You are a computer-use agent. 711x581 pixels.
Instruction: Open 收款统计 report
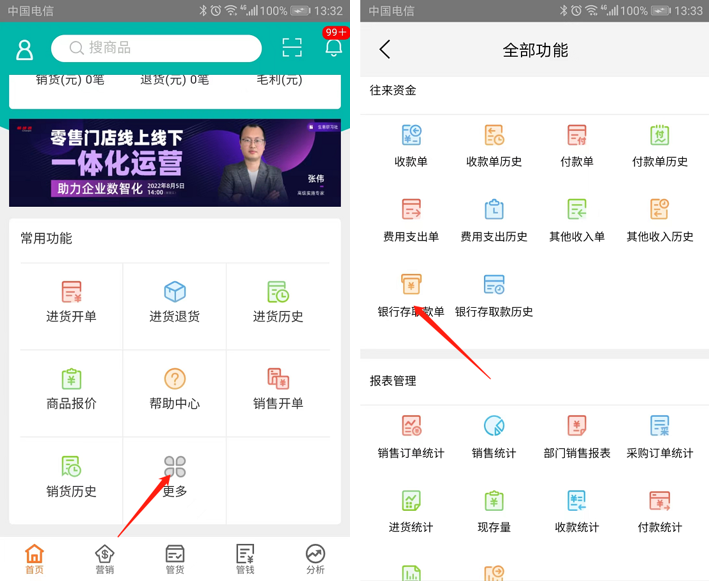coord(577,512)
